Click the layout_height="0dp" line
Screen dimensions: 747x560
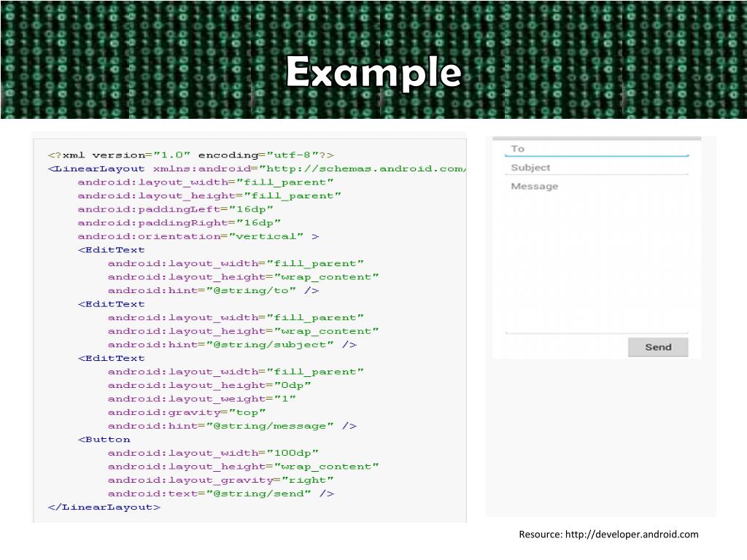click(209, 385)
